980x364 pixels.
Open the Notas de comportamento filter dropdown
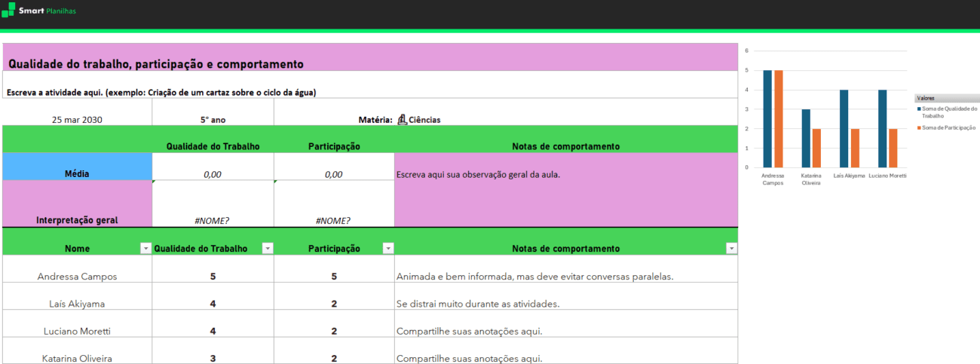pyautogui.click(x=730, y=249)
